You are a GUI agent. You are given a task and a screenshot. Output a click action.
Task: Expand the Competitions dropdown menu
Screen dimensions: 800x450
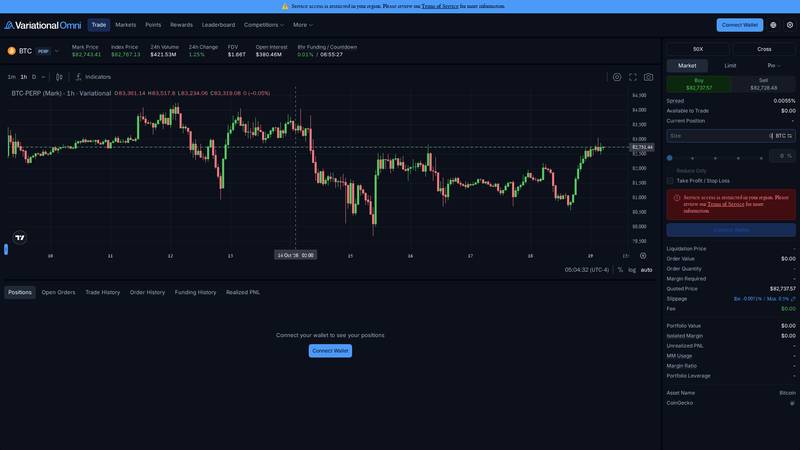pyautogui.click(x=263, y=25)
